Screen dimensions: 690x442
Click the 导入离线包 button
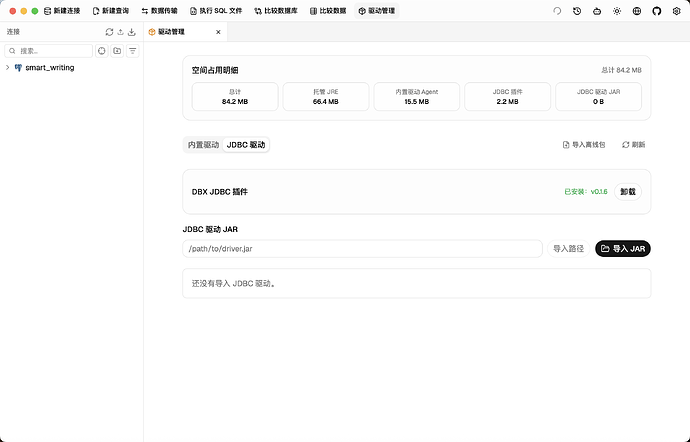click(x=584, y=145)
